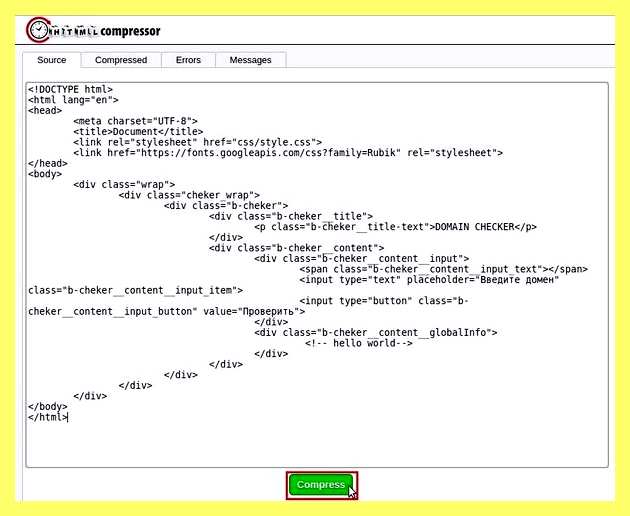
Task: Switch to the Source tab
Action: click(51, 60)
